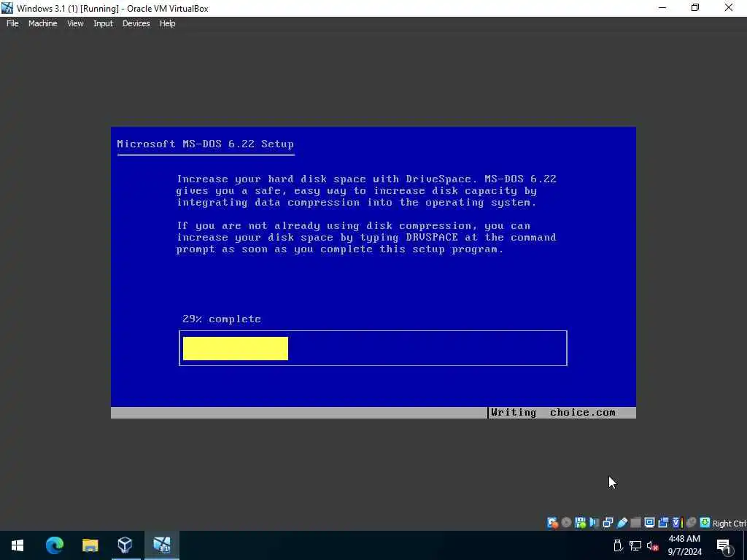Click the 'Writing choice.com' status text
The height and width of the screenshot is (560, 747).
click(x=553, y=413)
